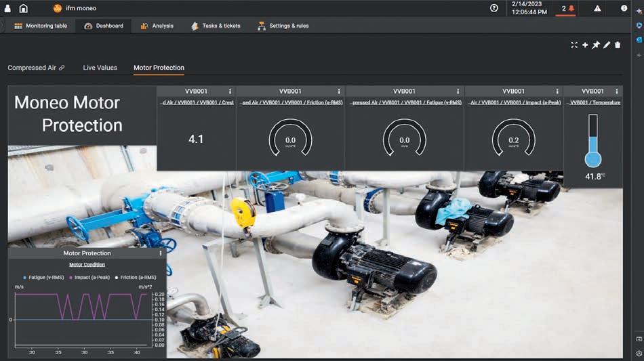Toggle Friction (a-RMS) legend series
This screenshot has width=644, height=361.
(136, 278)
